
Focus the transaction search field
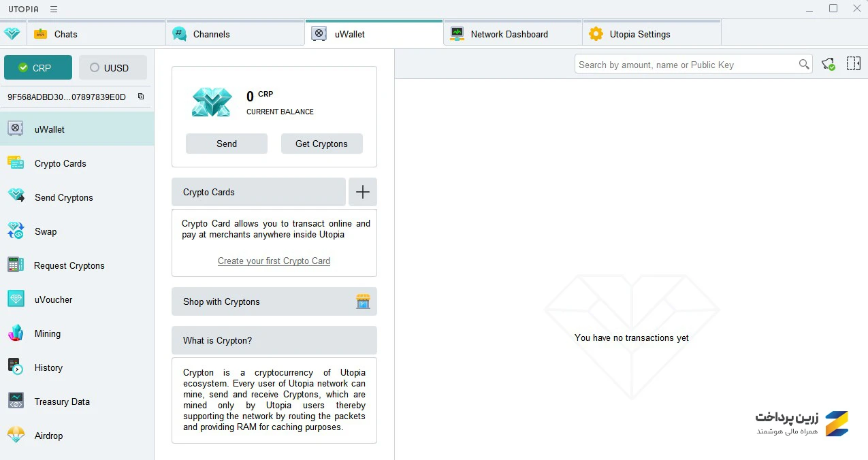686,65
